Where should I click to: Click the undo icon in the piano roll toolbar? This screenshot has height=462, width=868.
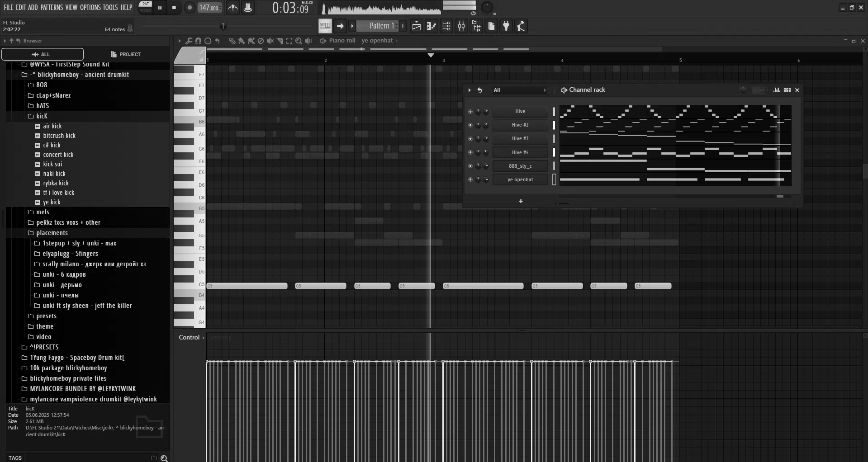218,41
